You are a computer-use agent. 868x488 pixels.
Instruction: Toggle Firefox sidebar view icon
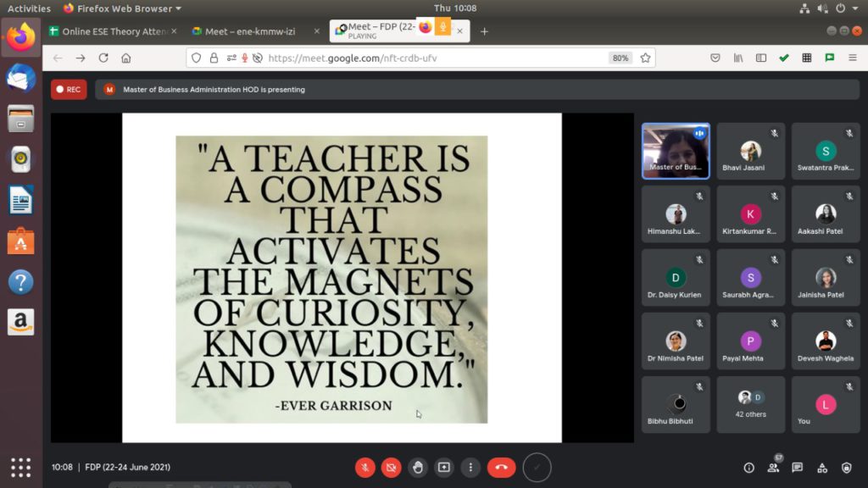point(761,58)
